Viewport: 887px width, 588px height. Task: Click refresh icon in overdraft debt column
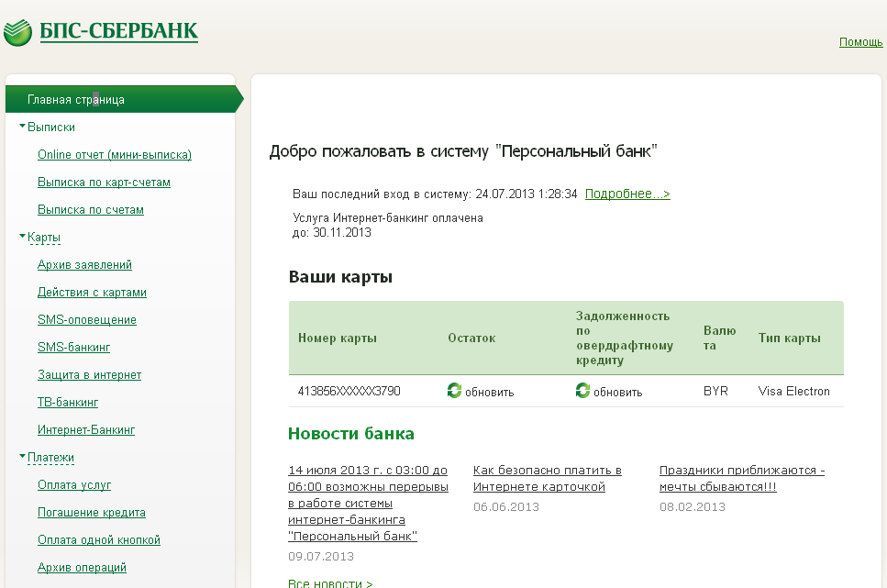[582, 391]
